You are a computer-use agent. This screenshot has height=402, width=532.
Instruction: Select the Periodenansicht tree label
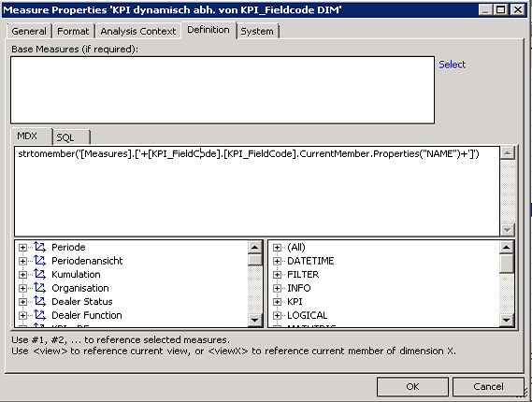click(x=87, y=261)
